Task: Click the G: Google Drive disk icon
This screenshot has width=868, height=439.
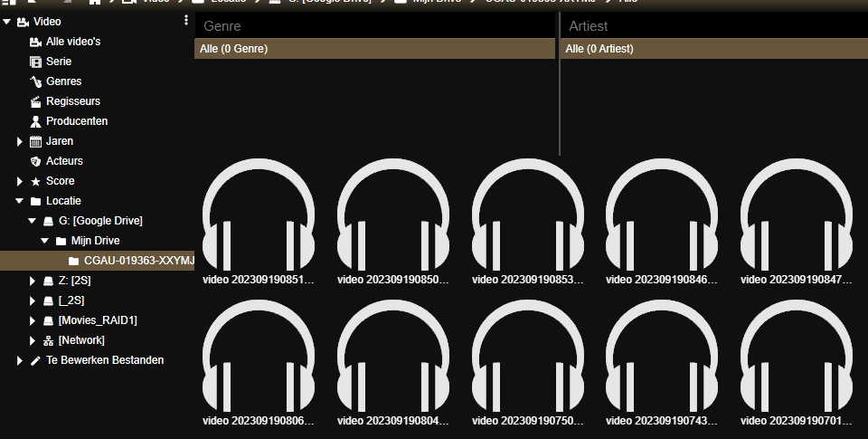Action: 48,221
